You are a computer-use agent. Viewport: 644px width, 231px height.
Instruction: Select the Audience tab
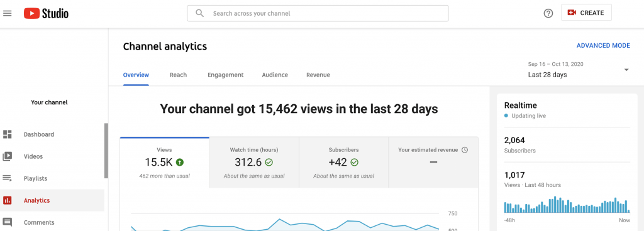[x=275, y=75]
